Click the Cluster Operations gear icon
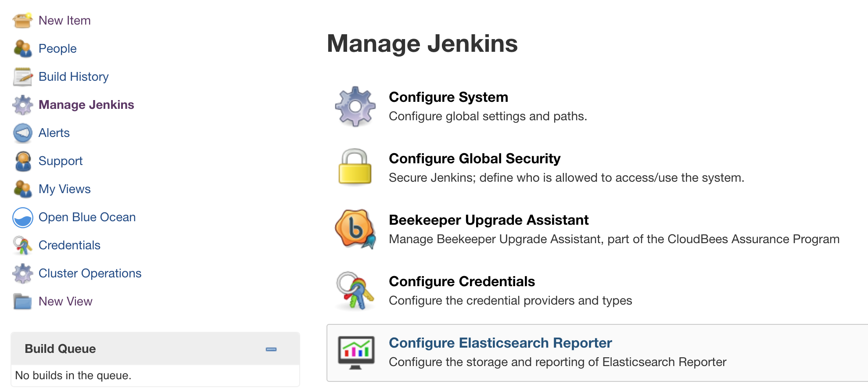This screenshot has height=388, width=868. click(22, 273)
